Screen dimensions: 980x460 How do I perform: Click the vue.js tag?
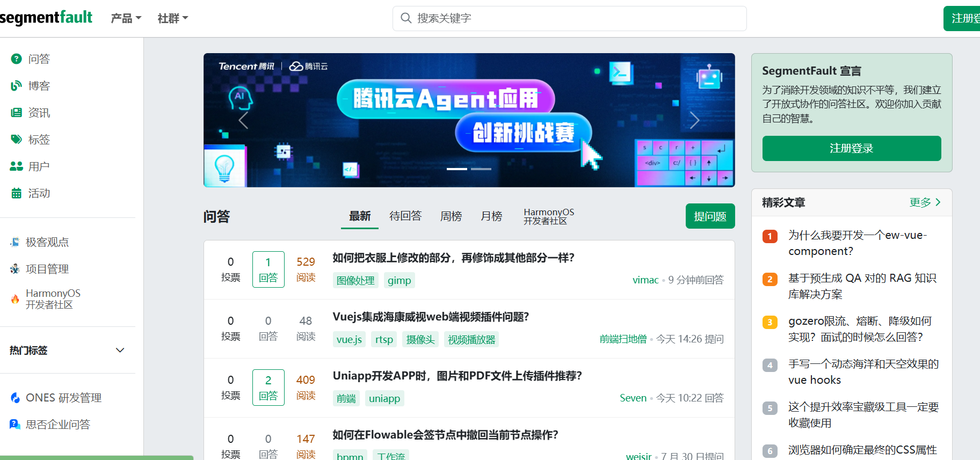coord(349,339)
